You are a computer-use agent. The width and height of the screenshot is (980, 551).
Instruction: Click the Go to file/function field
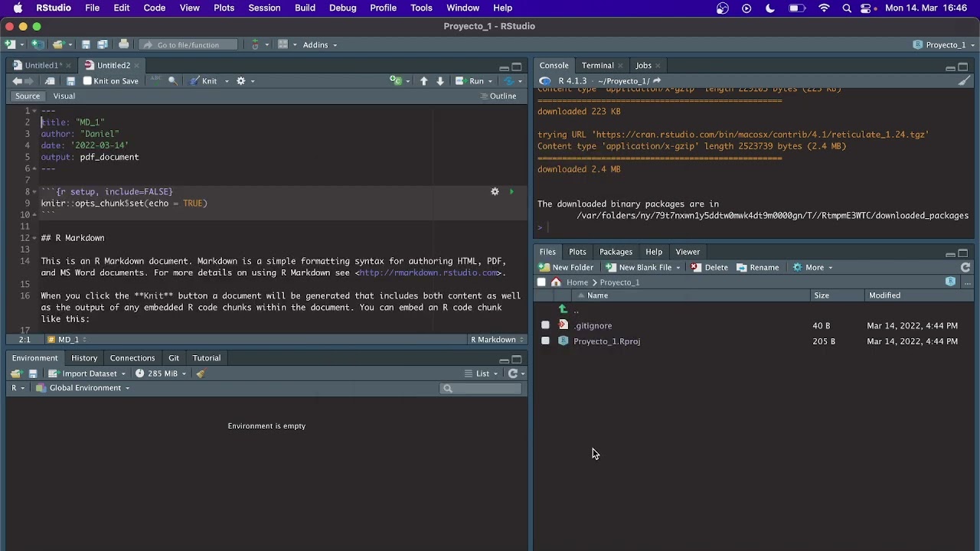coord(188,44)
